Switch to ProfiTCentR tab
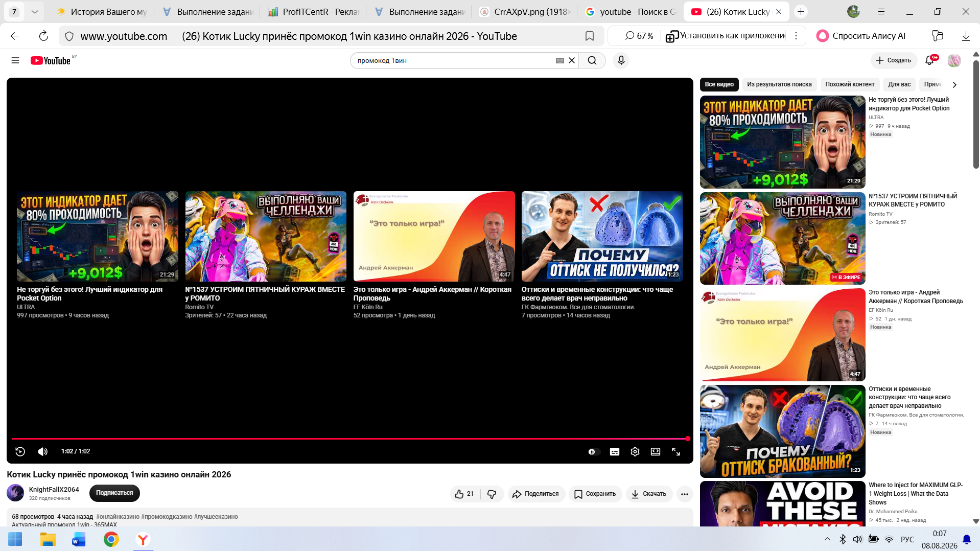The image size is (980, 551). click(x=314, y=12)
